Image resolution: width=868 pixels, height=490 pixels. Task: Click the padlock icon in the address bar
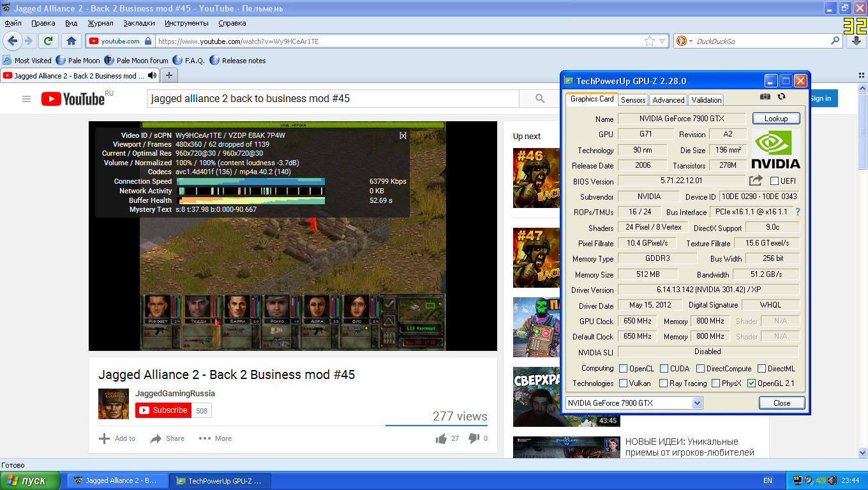148,41
